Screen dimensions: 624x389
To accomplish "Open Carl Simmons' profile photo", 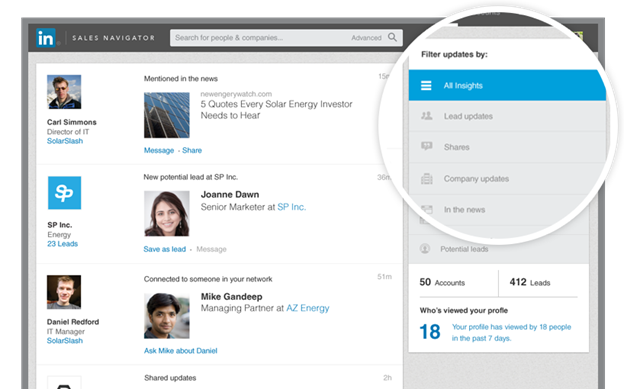I will coord(64,92).
